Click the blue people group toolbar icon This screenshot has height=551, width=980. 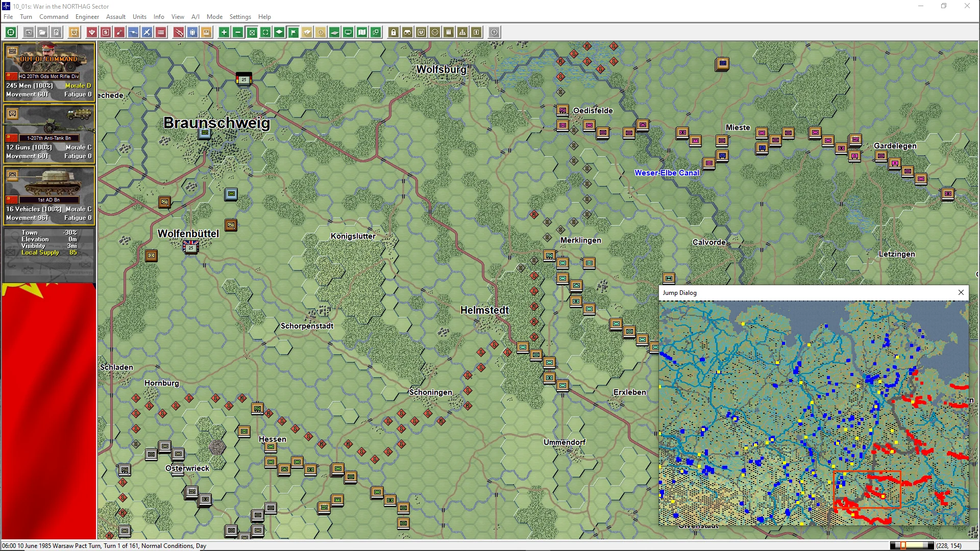click(192, 33)
